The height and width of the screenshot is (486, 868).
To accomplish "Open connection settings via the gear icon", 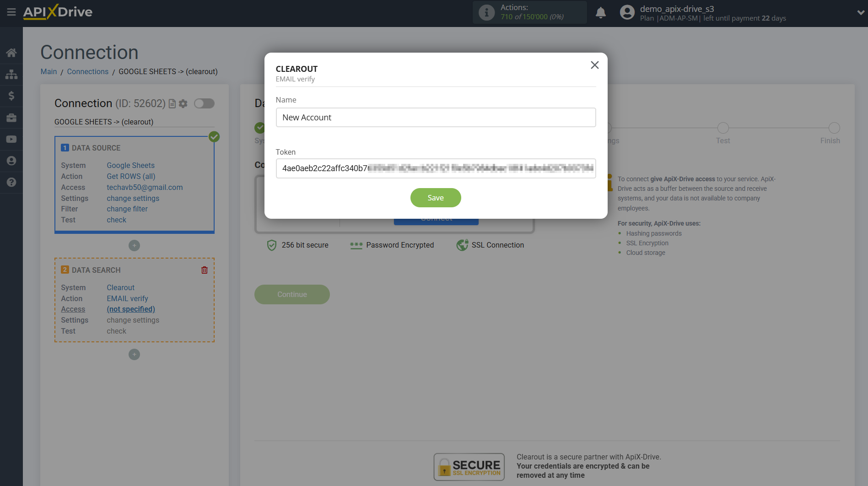I will pyautogui.click(x=183, y=103).
